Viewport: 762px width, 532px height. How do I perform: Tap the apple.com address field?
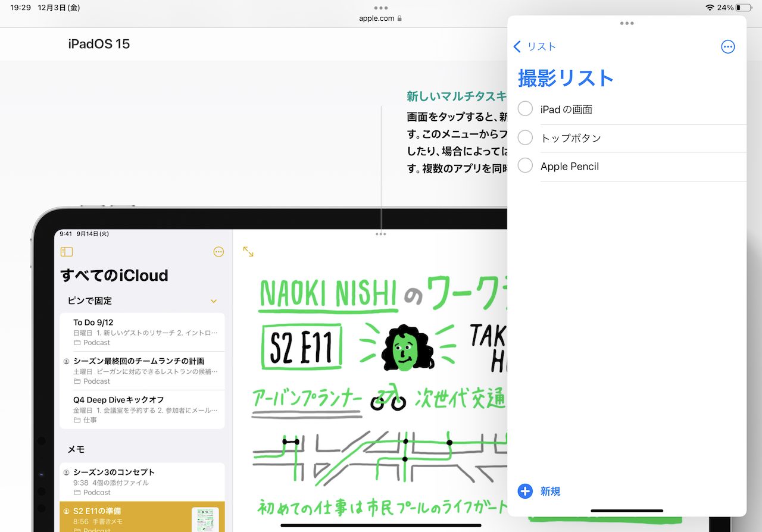click(381, 18)
